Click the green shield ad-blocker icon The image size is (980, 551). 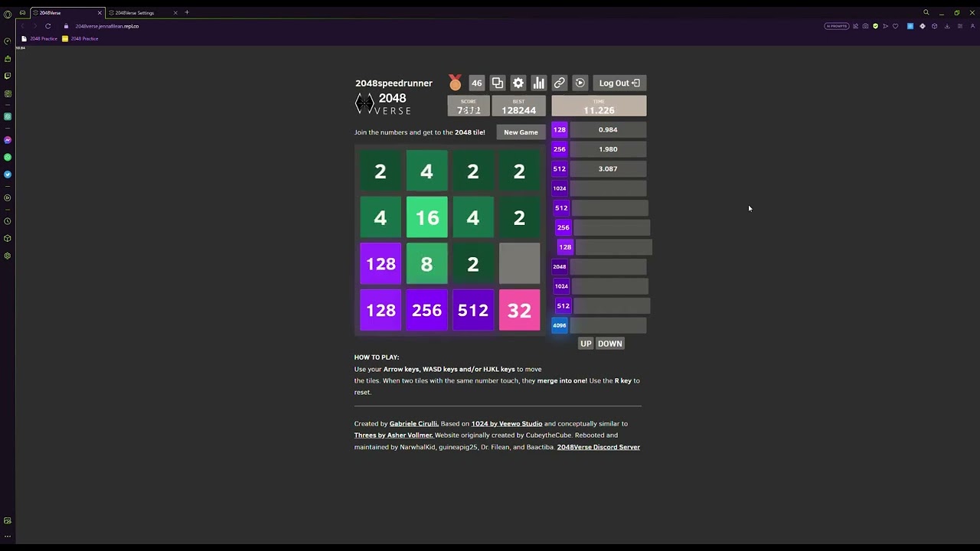tap(876, 26)
